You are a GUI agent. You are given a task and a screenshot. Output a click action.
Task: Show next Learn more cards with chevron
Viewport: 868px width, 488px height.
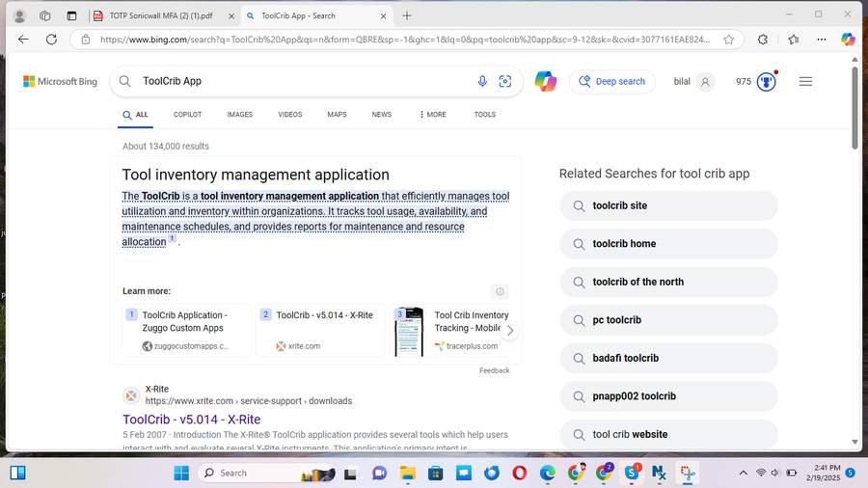(510, 330)
